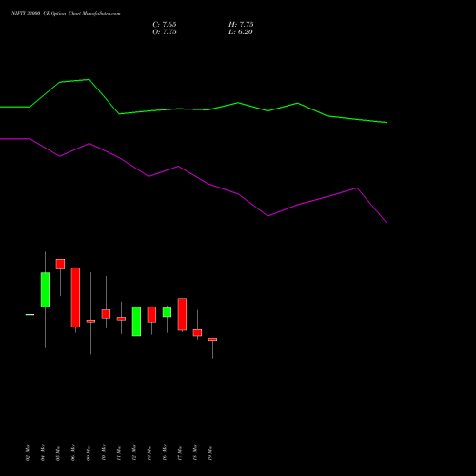
Task: Click the red candle for 18 Mar
Action: 197,333
